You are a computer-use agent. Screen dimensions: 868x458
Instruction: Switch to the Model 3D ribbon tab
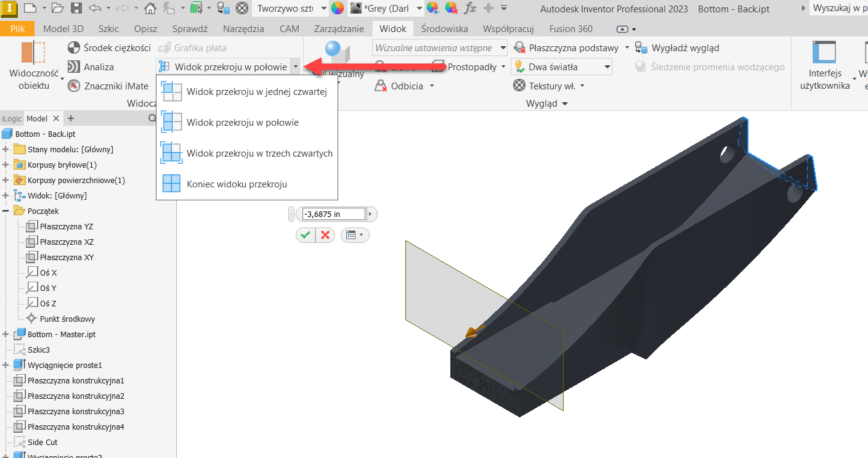pos(63,29)
